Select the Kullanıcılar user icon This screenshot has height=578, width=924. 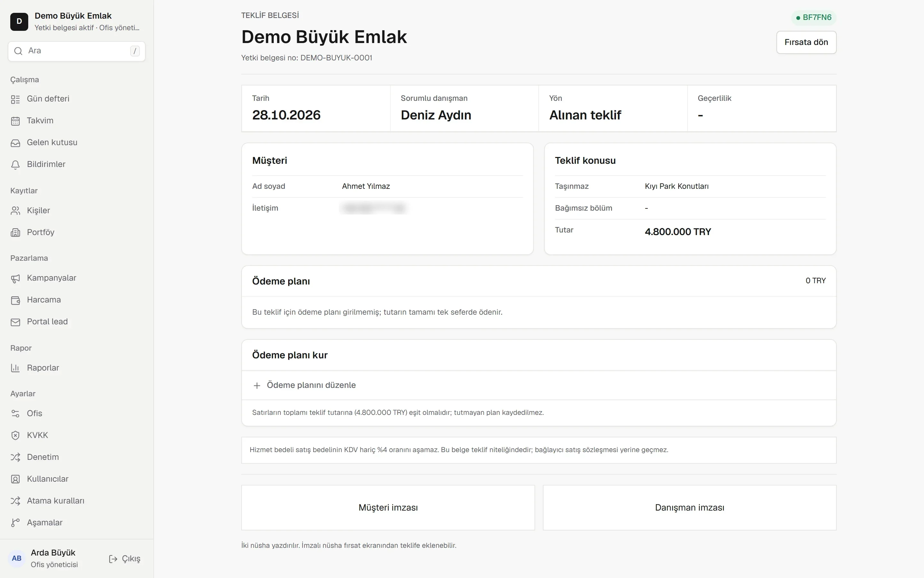(x=15, y=479)
